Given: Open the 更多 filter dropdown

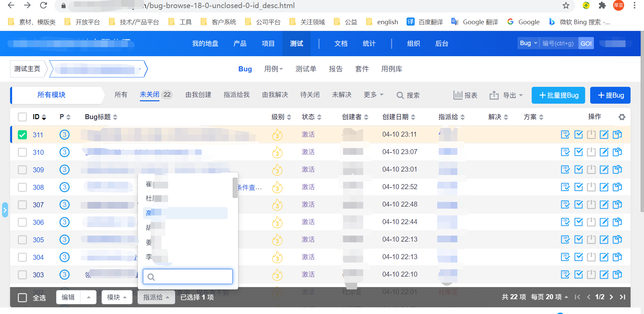Looking at the screenshot, I should coord(373,95).
